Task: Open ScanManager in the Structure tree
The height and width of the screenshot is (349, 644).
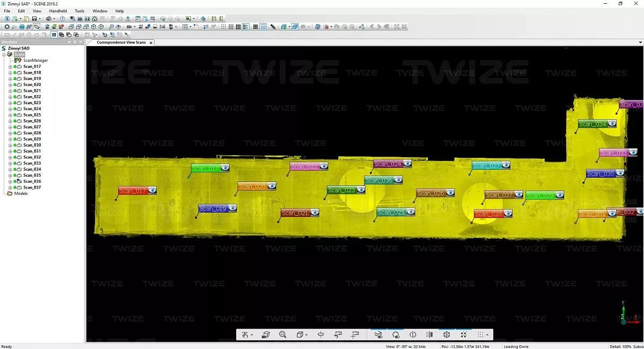Action: 35,61
